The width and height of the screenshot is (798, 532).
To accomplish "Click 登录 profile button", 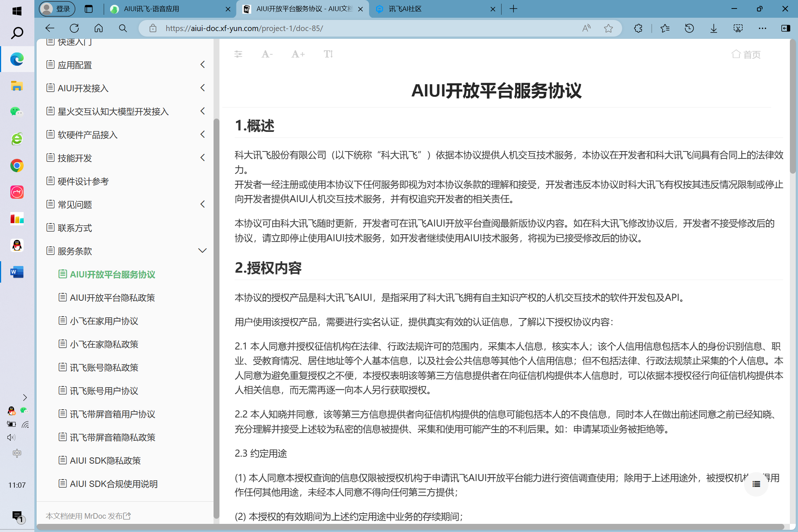I will pyautogui.click(x=57, y=9).
